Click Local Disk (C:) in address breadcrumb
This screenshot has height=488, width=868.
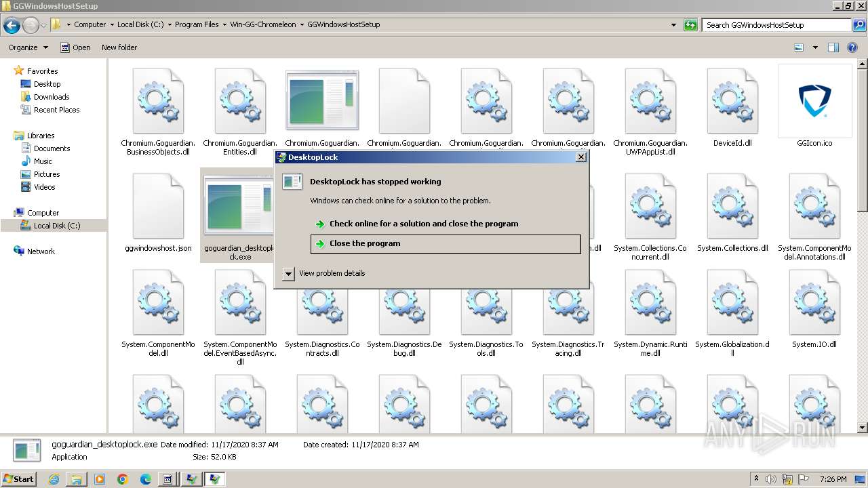pos(140,24)
